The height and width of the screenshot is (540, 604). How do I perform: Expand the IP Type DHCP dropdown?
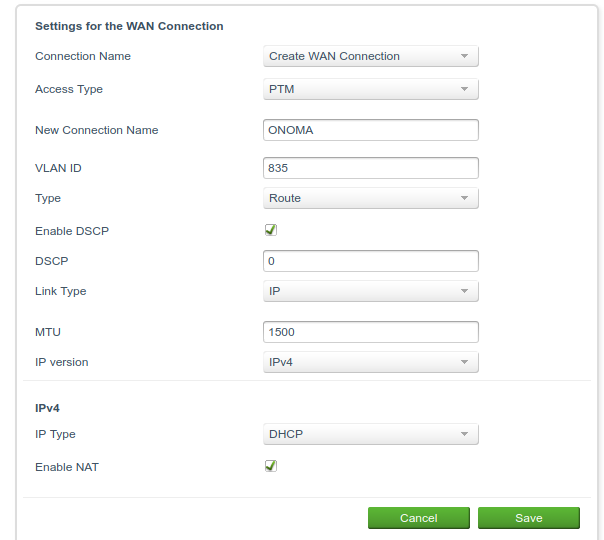tap(371, 434)
